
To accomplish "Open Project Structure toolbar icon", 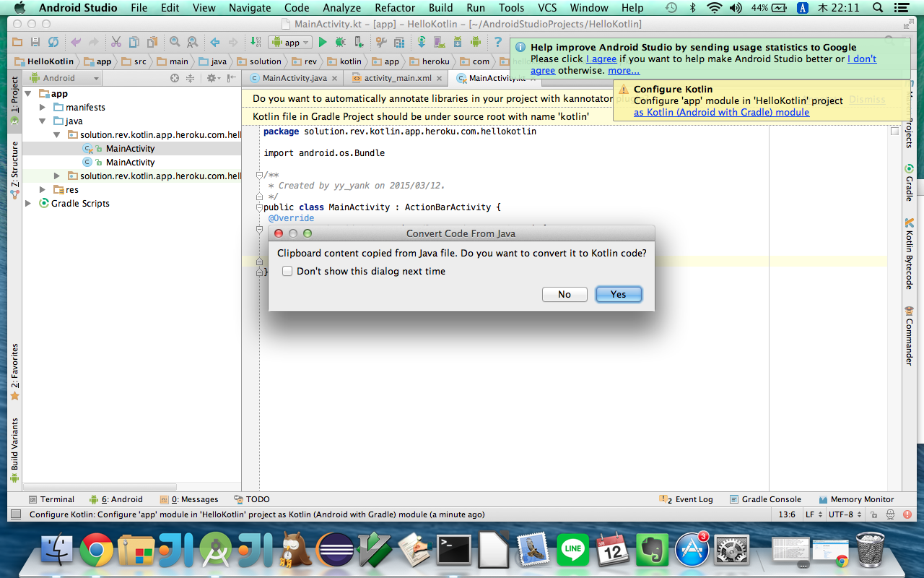I will point(381,43).
